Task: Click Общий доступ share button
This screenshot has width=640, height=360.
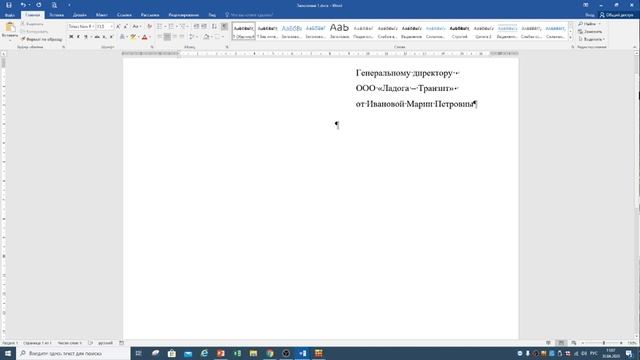Action: point(616,15)
